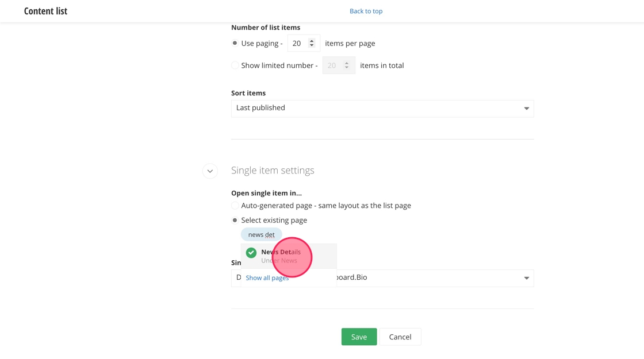644x359 pixels.
Task: Click the Show all pages link
Action: [267, 278]
